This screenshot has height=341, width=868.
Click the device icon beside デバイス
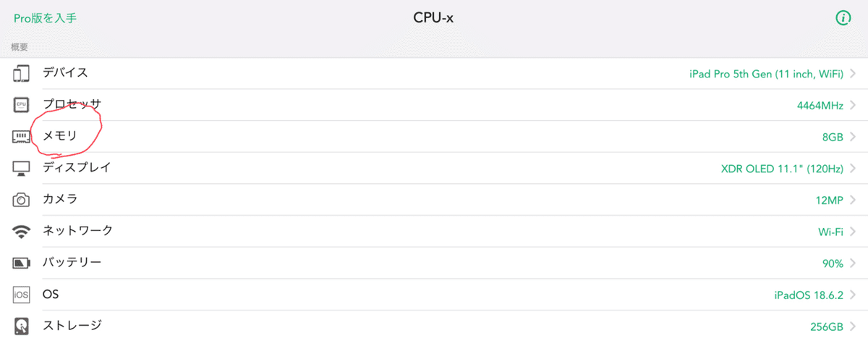22,73
